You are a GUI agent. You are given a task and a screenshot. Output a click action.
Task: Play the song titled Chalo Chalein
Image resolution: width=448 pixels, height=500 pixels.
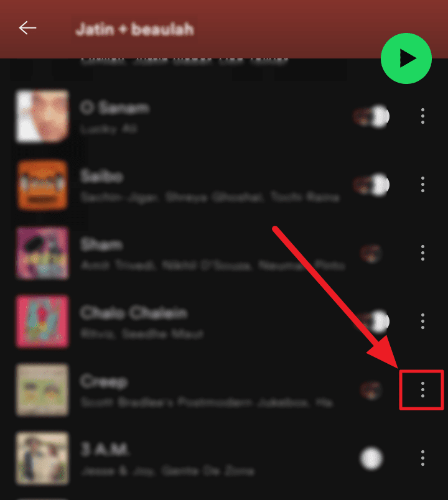point(133,313)
